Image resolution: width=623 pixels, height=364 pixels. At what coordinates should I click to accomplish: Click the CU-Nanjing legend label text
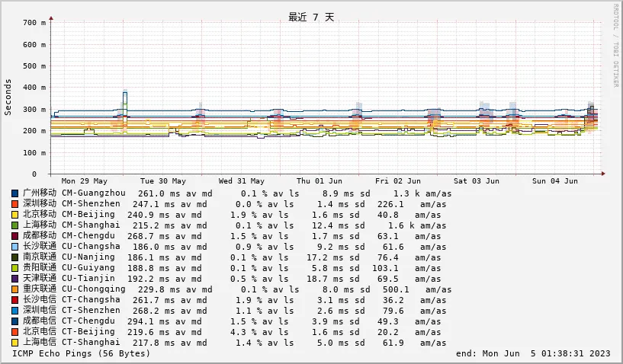pyautogui.click(x=88, y=257)
